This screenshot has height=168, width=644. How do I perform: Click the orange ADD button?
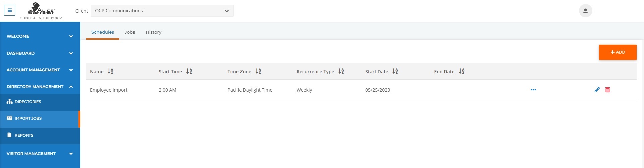point(618,52)
